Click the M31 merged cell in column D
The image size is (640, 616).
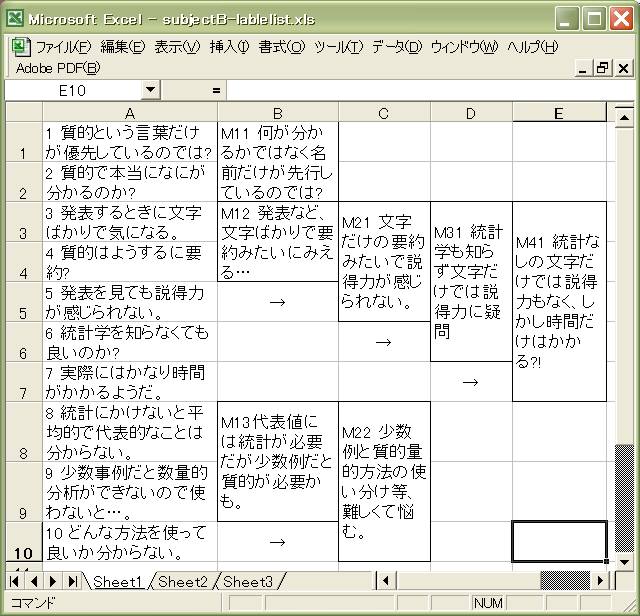(471, 282)
